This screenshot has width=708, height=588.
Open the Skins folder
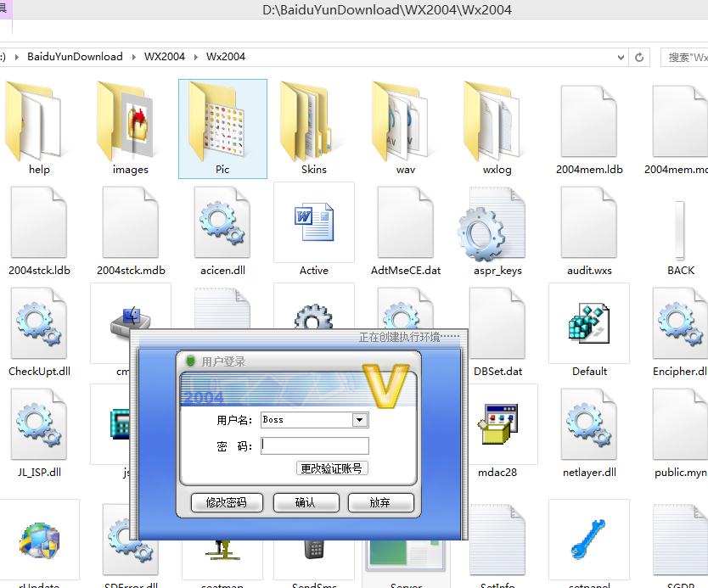[313, 125]
